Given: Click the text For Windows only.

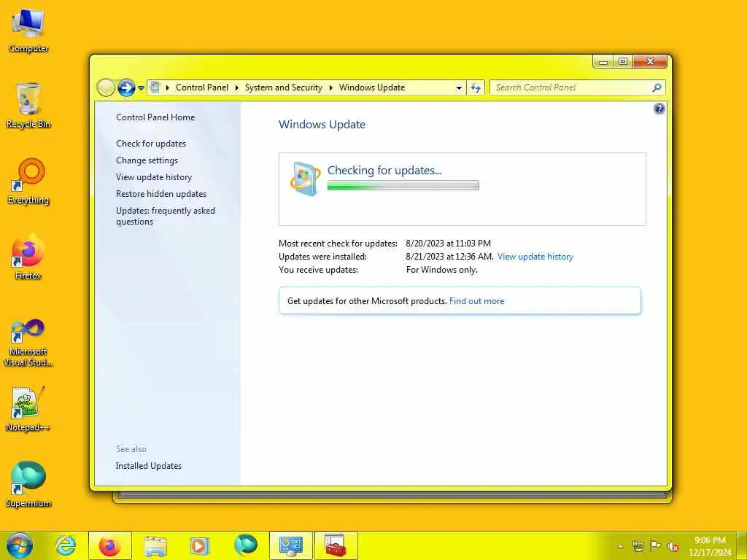Looking at the screenshot, I should click(441, 270).
